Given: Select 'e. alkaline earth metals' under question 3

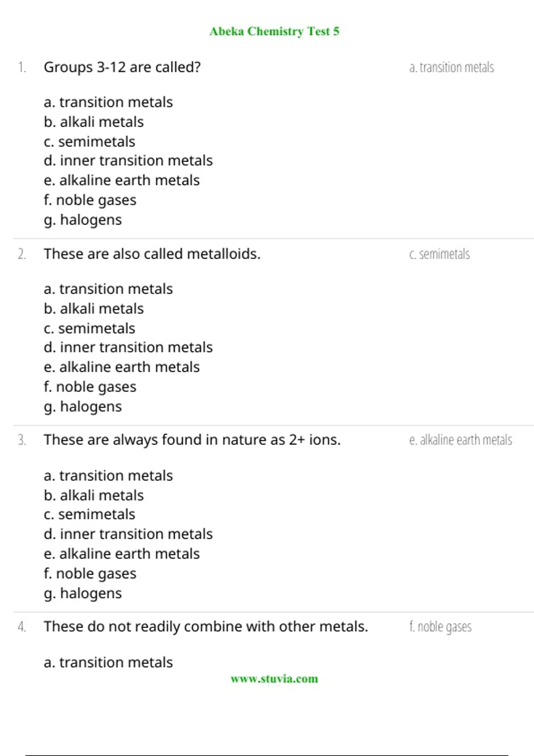Looking at the screenshot, I should (121, 554).
